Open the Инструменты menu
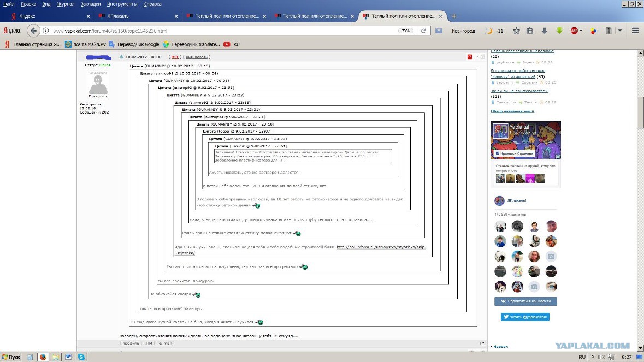 point(122,4)
